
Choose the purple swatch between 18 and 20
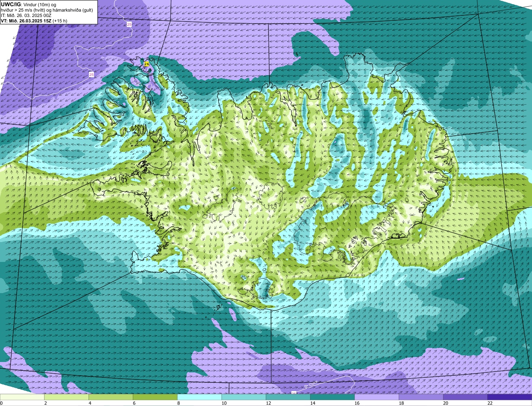click(421, 397)
